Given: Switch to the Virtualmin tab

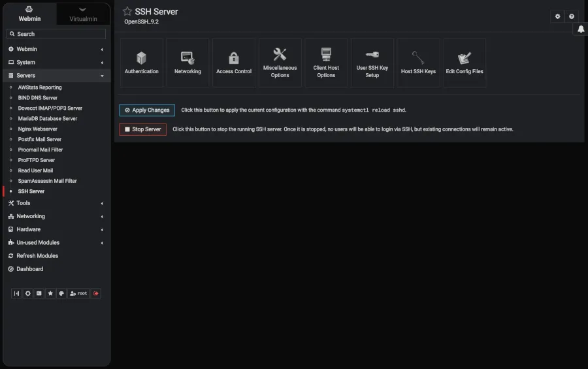Looking at the screenshot, I should coord(83,14).
